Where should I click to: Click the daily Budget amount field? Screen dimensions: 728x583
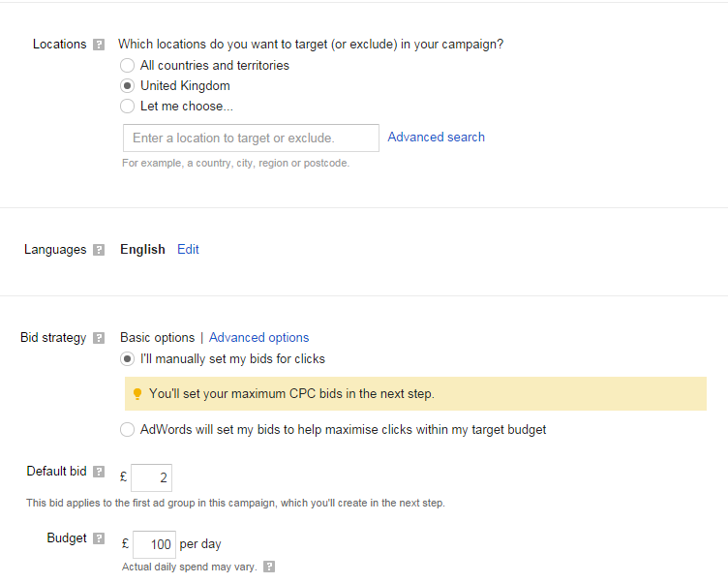(x=154, y=544)
